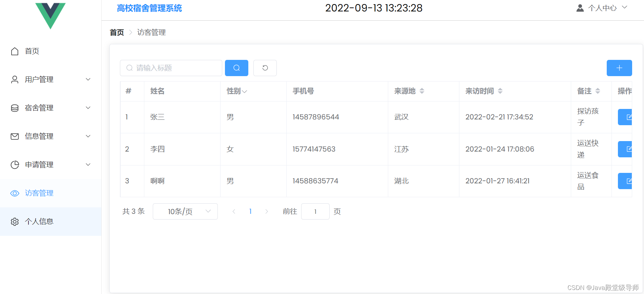Expand the 宿舍管理 submenu chevron

click(x=88, y=108)
